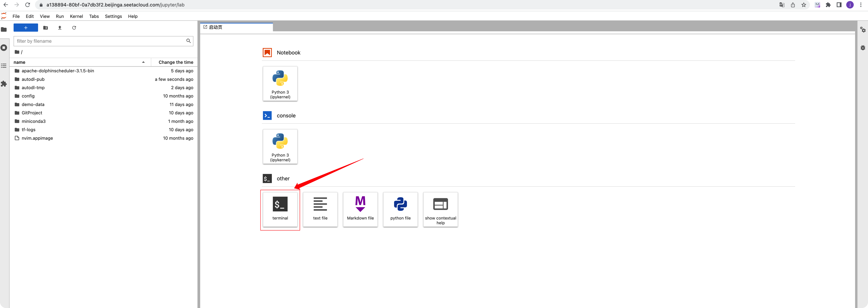Screen dimensions: 868x308
Task: Select the config folder
Action: click(x=103, y=96)
